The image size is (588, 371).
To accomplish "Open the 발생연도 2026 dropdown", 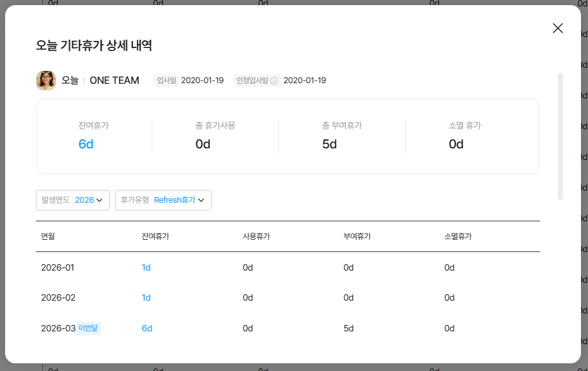I will click(x=73, y=200).
